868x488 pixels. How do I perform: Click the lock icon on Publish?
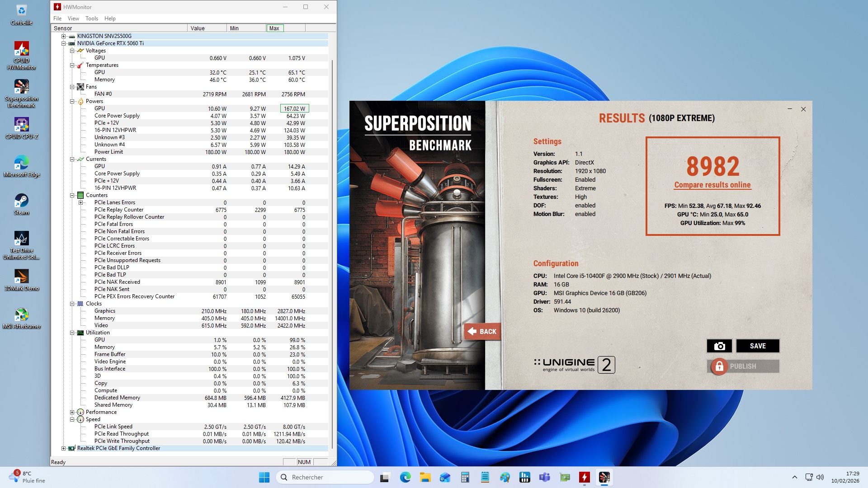[x=719, y=366]
